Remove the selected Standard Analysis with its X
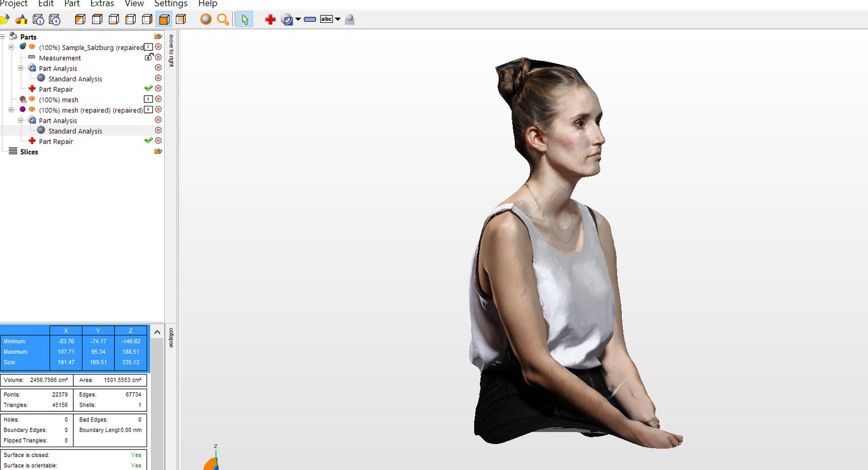 (158, 130)
